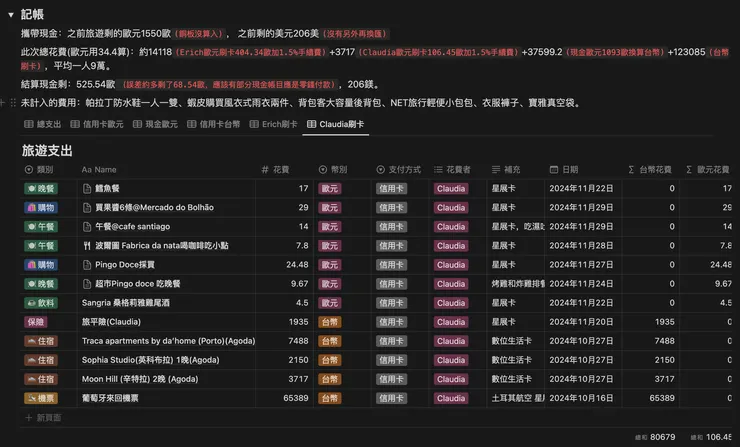
Task: Click the 歐元花費 formula column header
Action: 707,169
